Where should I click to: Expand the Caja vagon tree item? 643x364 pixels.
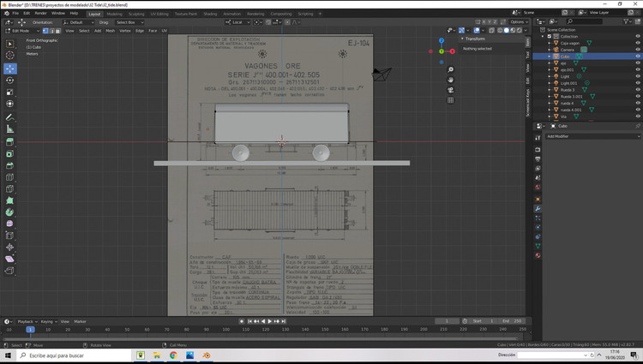(x=550, y=43)
